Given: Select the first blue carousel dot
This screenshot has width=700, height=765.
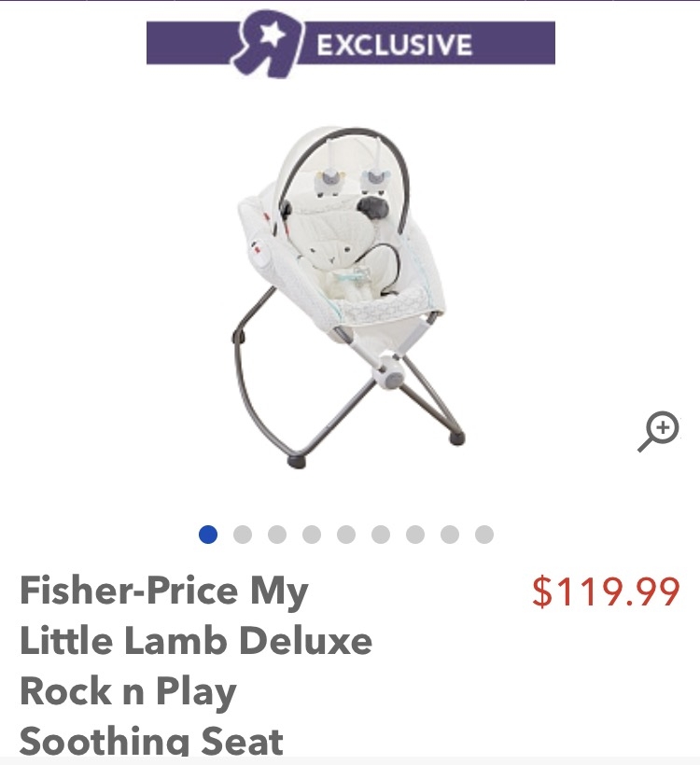Looking at the screenshot, I should point(208,535).
